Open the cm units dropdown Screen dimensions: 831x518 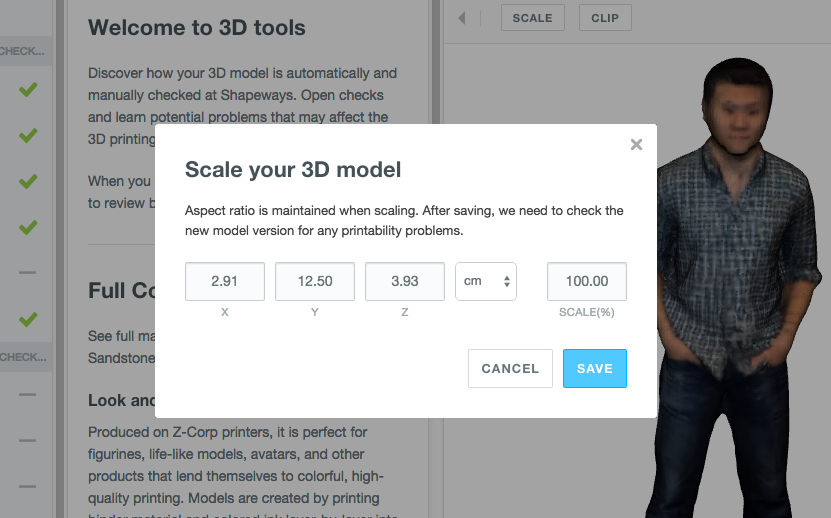coord(486,282)
